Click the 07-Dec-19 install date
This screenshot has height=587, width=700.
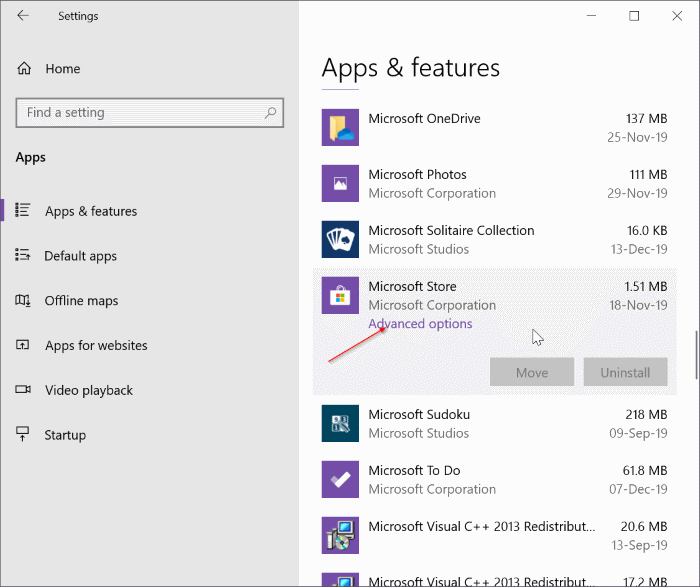pyautogui.click(x=638, y=489)
